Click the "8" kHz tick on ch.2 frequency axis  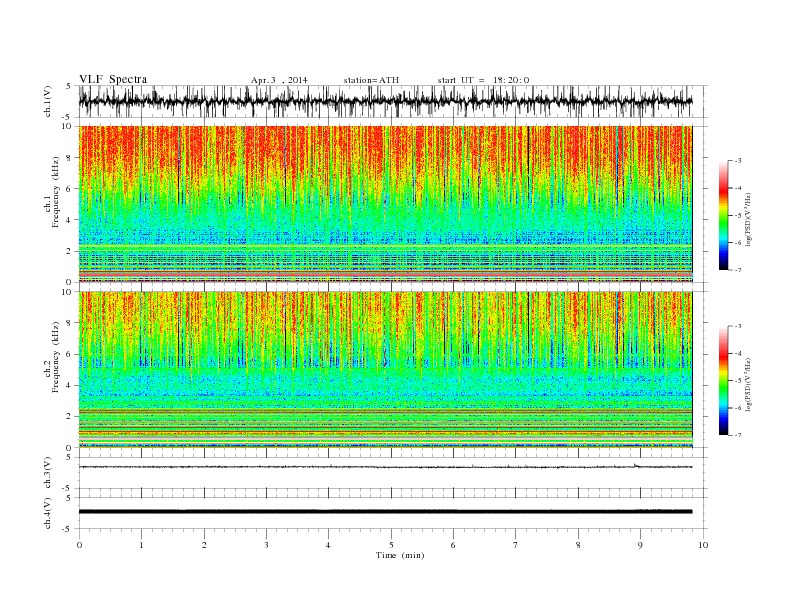pos(70,323)
